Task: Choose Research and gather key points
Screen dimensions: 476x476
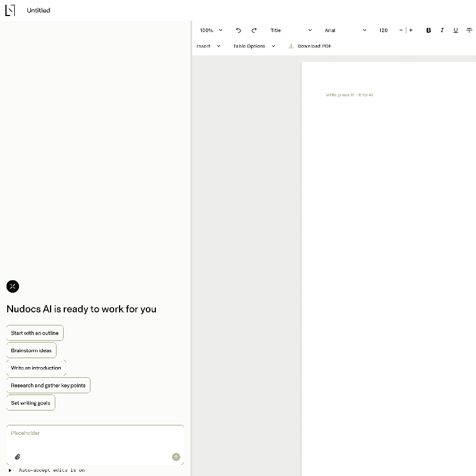Action: pyautogui.click(x=48, y=385)
